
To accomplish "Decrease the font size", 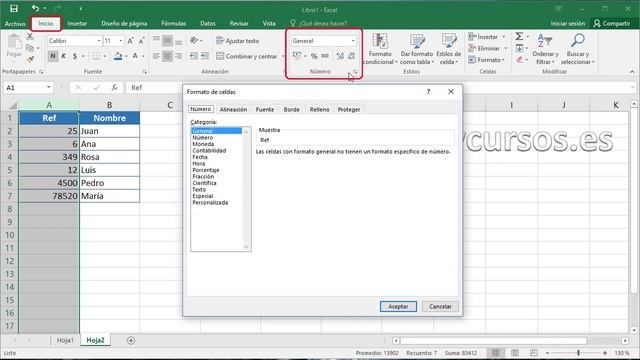I will point(142,41).
